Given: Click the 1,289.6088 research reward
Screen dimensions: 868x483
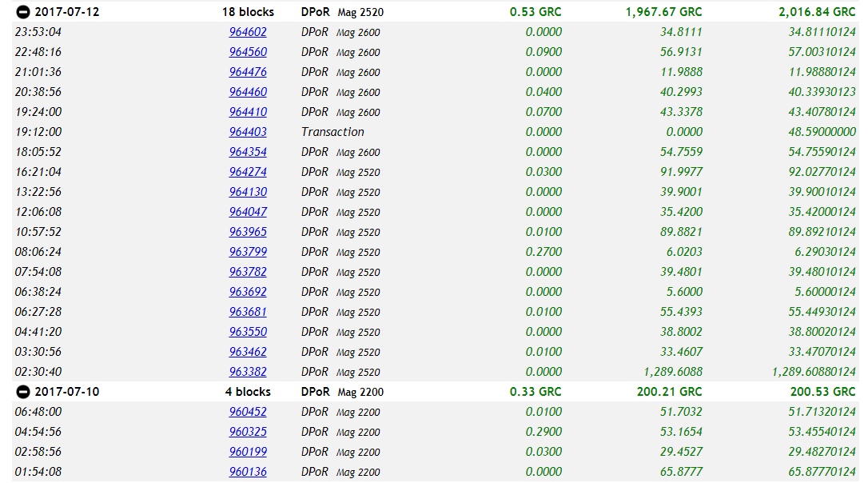Looking at the screenshot, I should click(x=673, y=372).
